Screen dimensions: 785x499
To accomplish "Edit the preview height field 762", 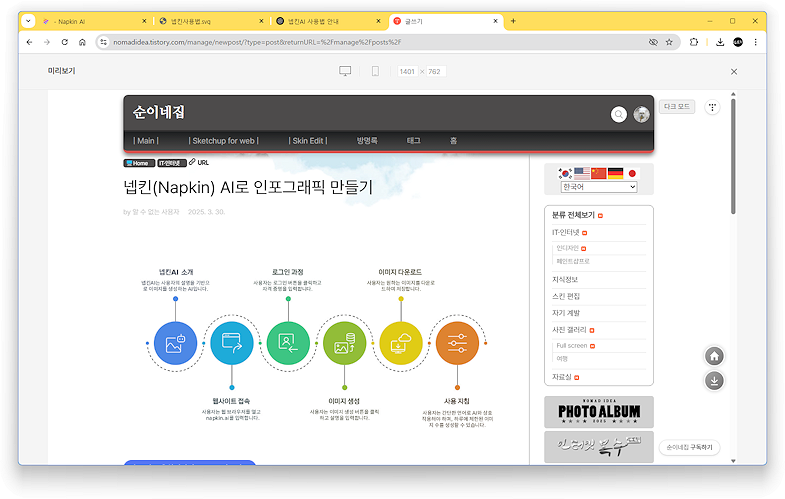I will point(435,72).
